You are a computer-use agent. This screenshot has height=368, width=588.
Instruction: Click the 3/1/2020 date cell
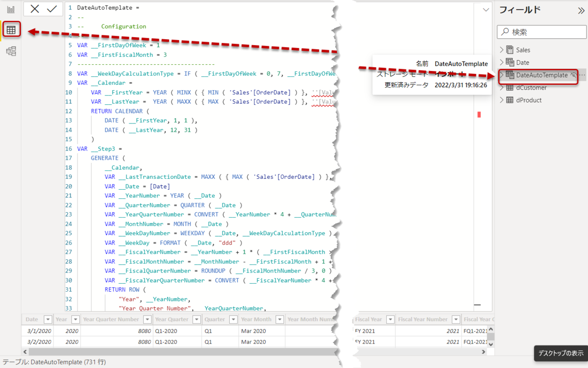coord(37,330)
